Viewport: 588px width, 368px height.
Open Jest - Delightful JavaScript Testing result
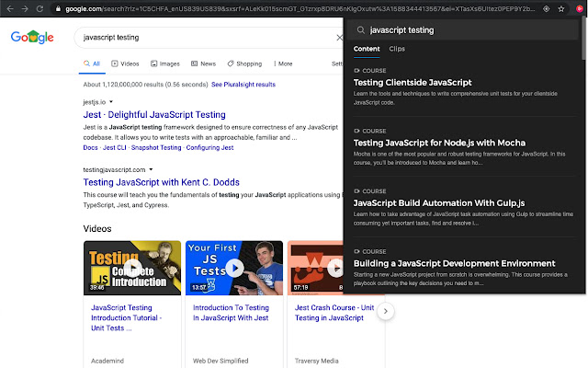(x=154, y=114)
